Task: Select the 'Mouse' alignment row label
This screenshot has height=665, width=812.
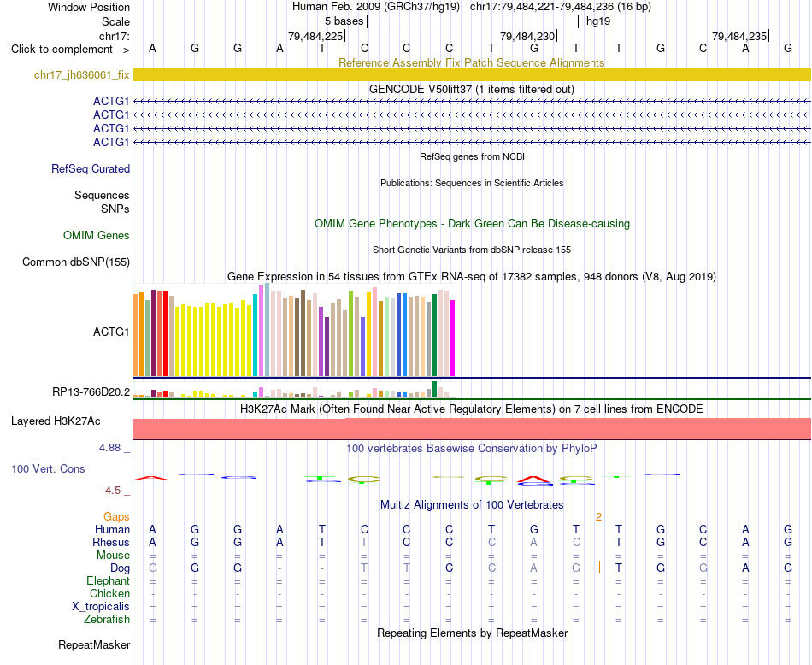Action: click(113, 556)
